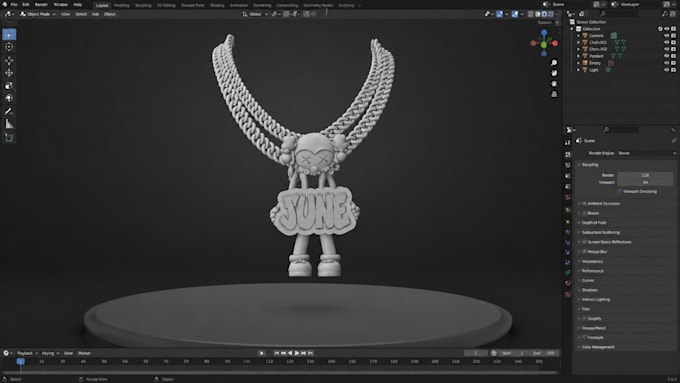Toggle the Use Preview Range clock icon in timeline
Viewport: 680px width, 383px height.
pyautogui.click(x=494, y=353)
